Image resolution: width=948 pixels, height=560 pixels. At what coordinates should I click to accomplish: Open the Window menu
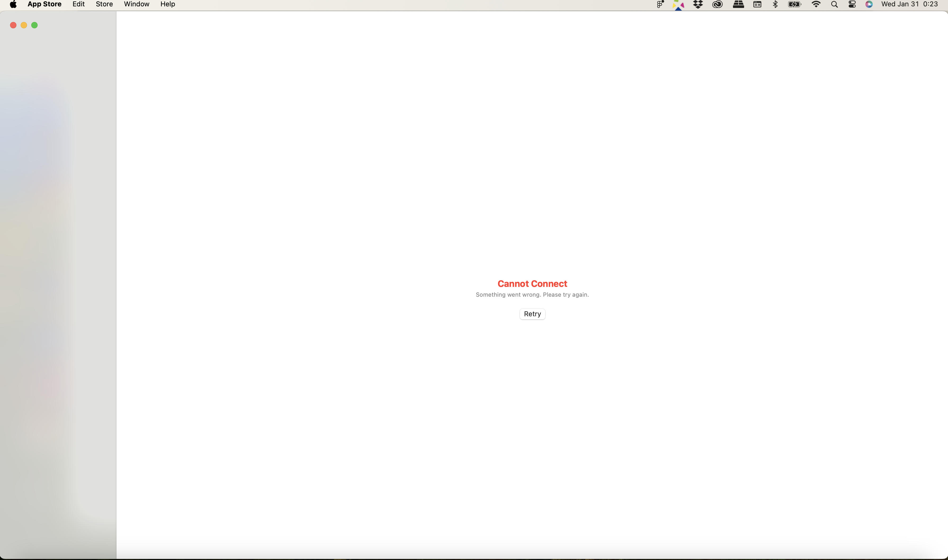pyautogui.click(x=136, y=5)
